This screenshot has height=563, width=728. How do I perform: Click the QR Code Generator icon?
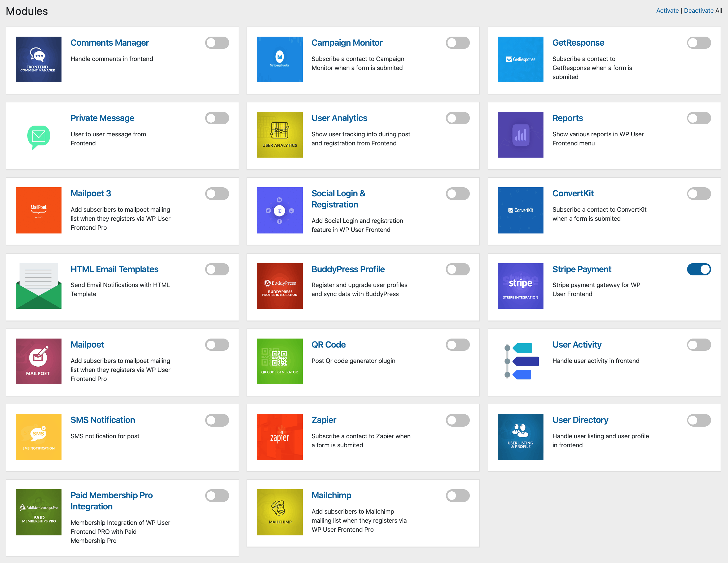(280, 362)
